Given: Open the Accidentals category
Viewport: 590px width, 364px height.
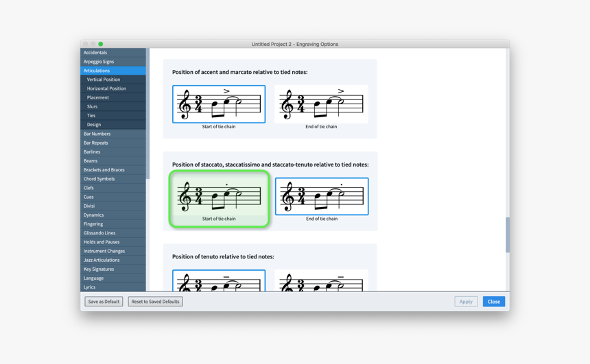Looking at the screenshot, I should pyautogui.click(x=95, y=53).
